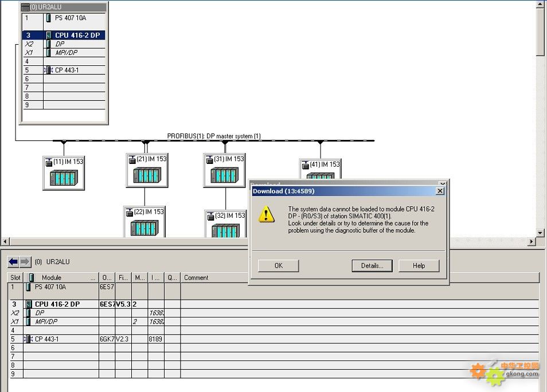
Task: Click the PS 407 10A module icon in rack
Action: pyautogui.click(x=49, y=18)
